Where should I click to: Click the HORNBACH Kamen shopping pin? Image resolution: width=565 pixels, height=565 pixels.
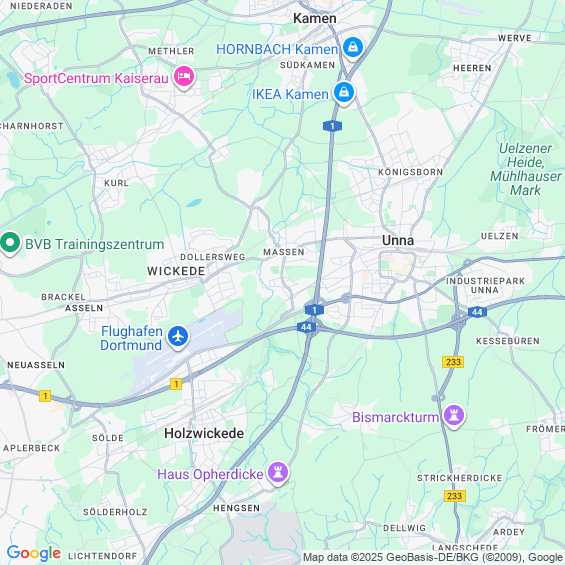(353, 48)
